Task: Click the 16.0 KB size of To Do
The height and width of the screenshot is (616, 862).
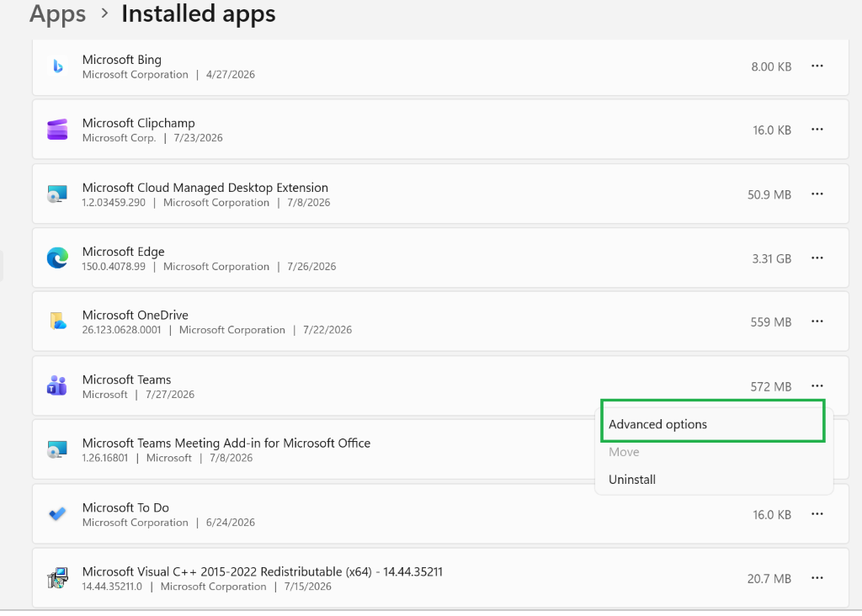Action: pyautogui.click(x=772, y=515)
